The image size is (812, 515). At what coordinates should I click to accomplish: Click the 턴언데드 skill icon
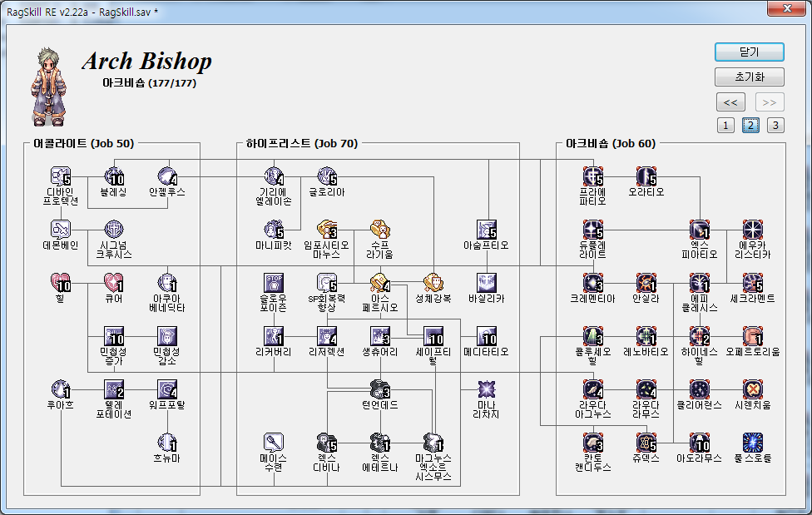point(381,389)
